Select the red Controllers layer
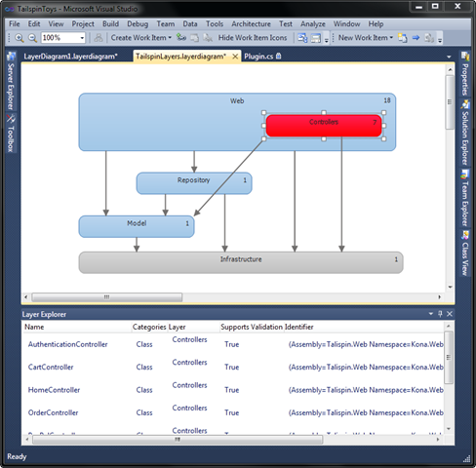Screen dimensions: 476x468 click(x=324, y=126)
